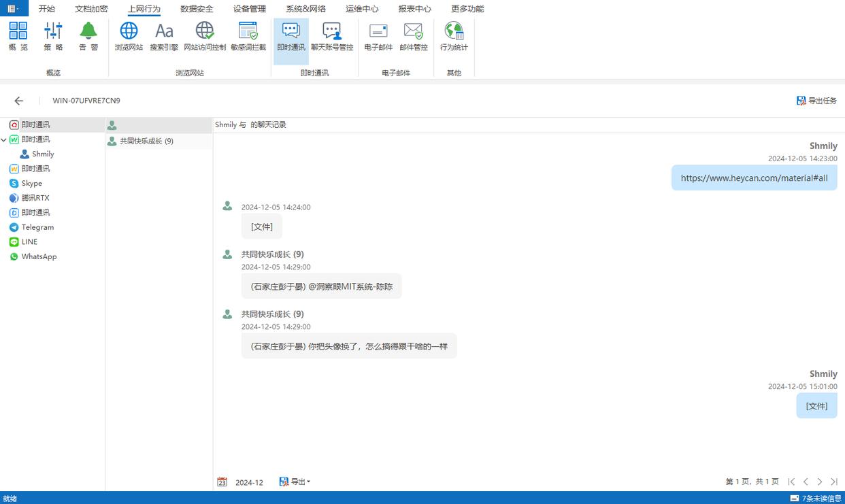Open the 报表中心 menu tab
The height and width of the screenshot is (504, 845).
(414, 9)
